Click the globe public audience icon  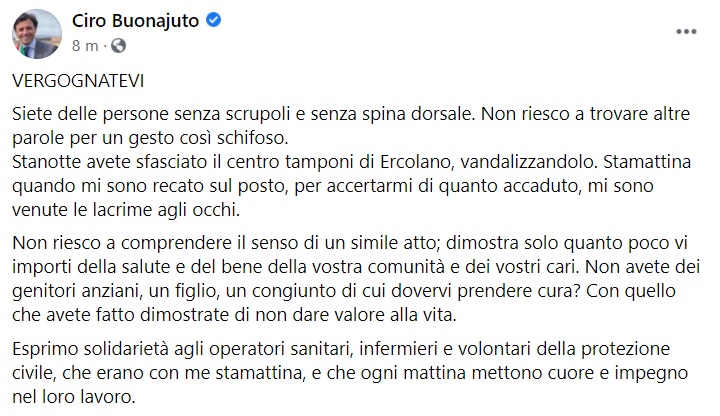[118, 44]
